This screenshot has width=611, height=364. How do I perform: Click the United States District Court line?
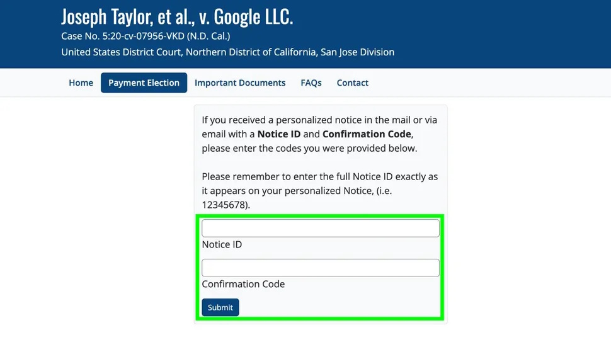pos(227,52)
